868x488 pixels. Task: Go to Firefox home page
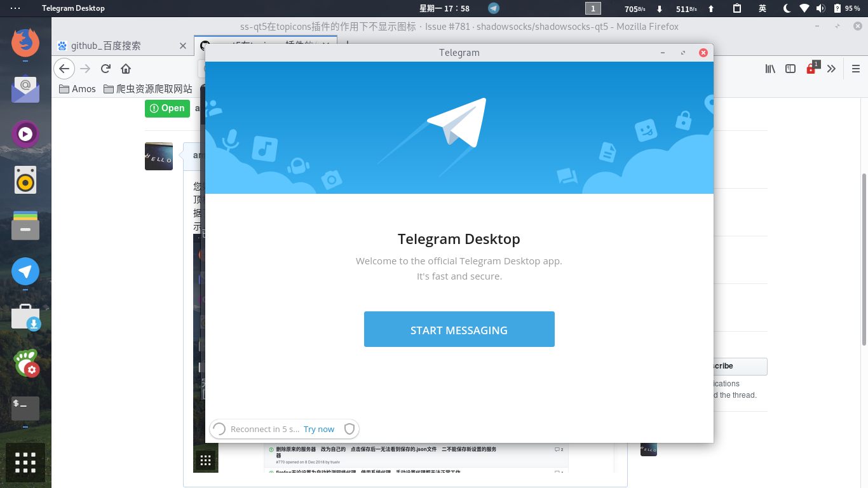pos(126,69)
